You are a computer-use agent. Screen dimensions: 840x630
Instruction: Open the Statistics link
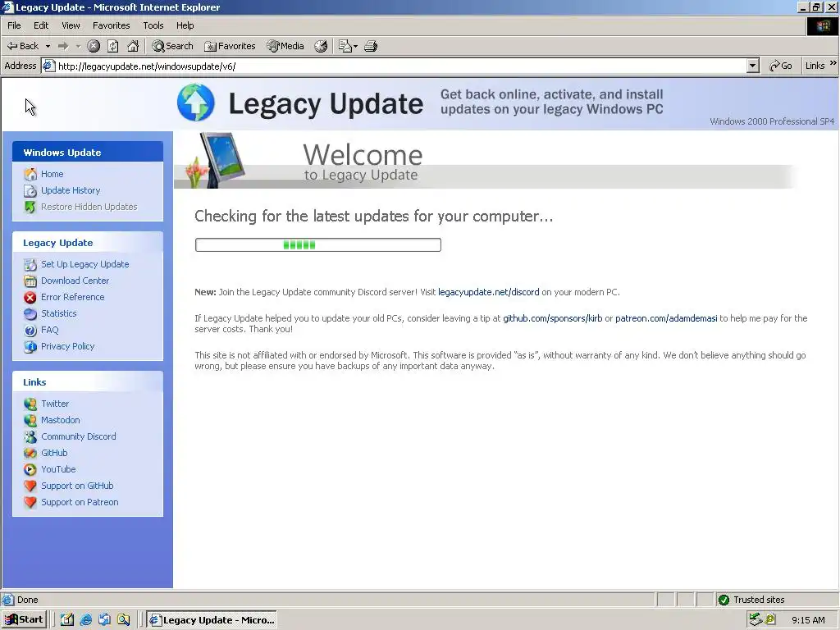(x=59, y=313)
